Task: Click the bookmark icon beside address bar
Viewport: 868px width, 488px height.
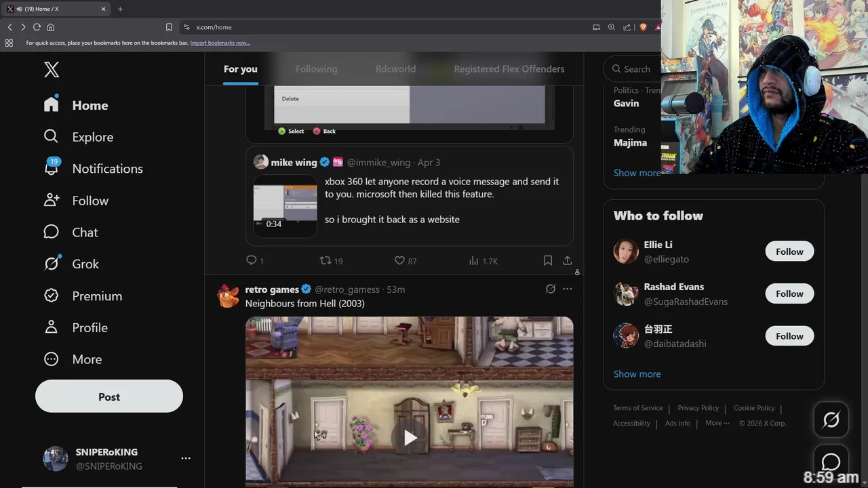Action: [x=169, y=27]
